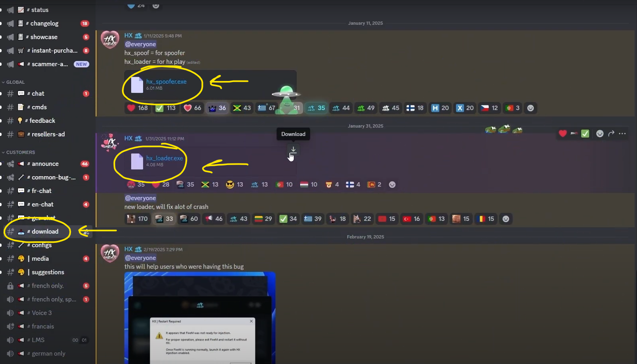Toggle the X letter reaction with 20
The image size is (637, 364).
pos(465,108)
